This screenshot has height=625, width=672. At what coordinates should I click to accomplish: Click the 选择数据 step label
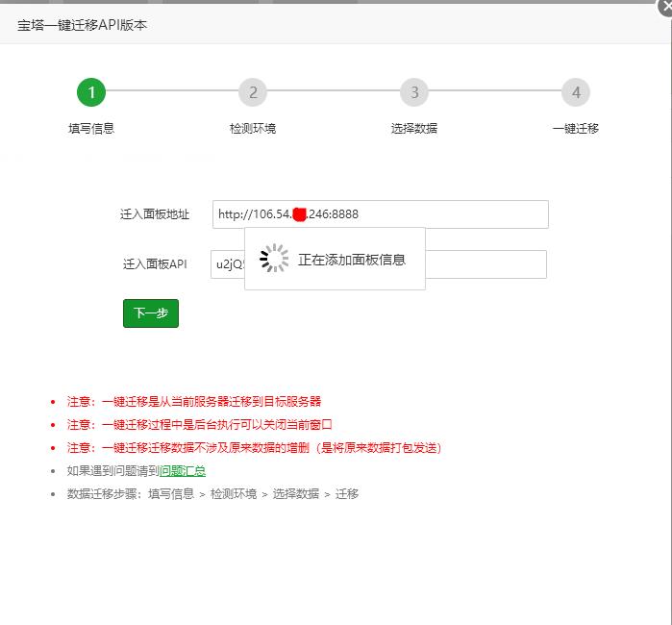pos(414,128)
